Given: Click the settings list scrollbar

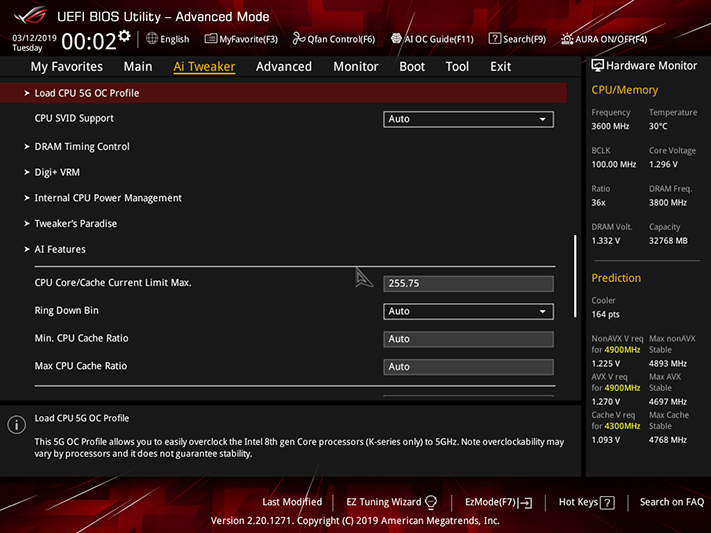Looking at the screenshot, I should (575, 276).
